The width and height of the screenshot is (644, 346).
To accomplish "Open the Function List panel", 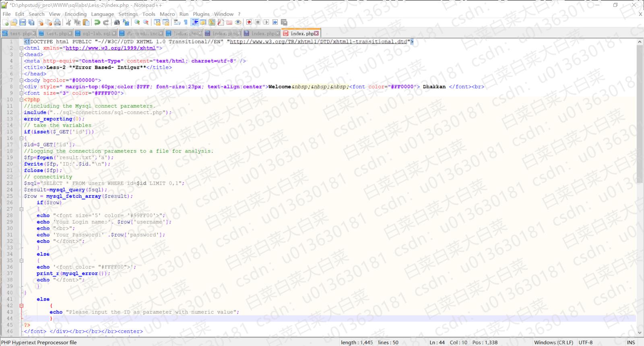I will tap(221, 22).
